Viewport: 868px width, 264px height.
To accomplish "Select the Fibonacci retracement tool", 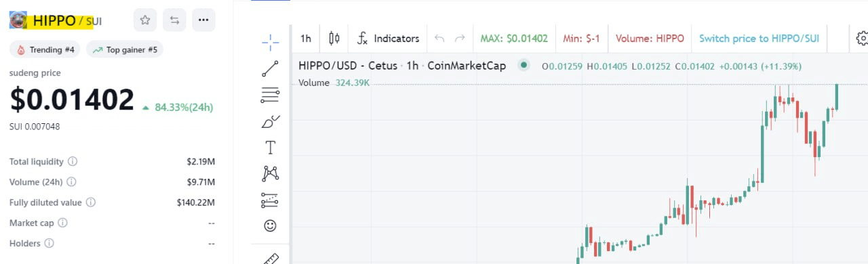I will 271,95.
